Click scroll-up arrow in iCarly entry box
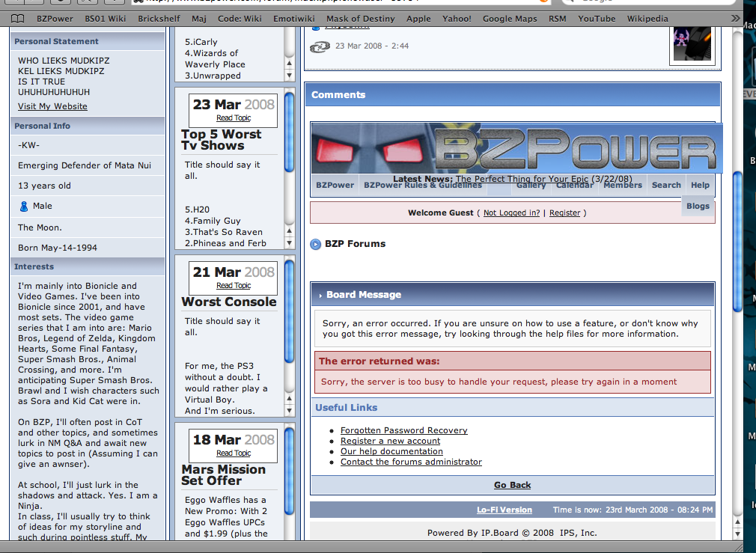The image size is (756, 553). click(289, 63)
